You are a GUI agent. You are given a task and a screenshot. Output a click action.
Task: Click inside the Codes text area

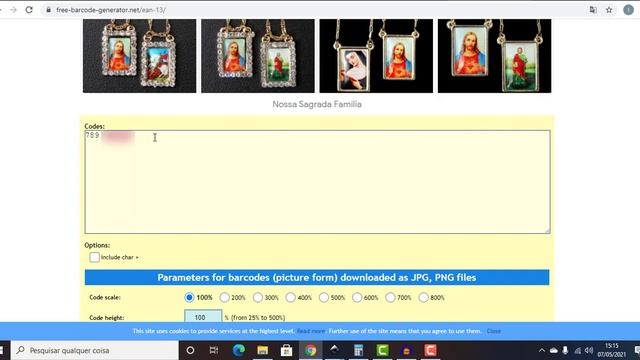tap(317, 182)
